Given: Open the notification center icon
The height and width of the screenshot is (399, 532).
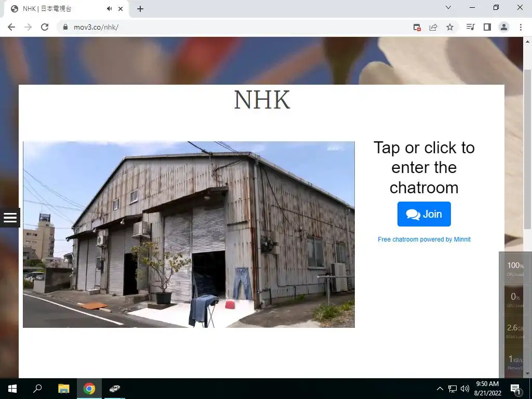Looking at the screenshot, I should [x=516, y=389].
